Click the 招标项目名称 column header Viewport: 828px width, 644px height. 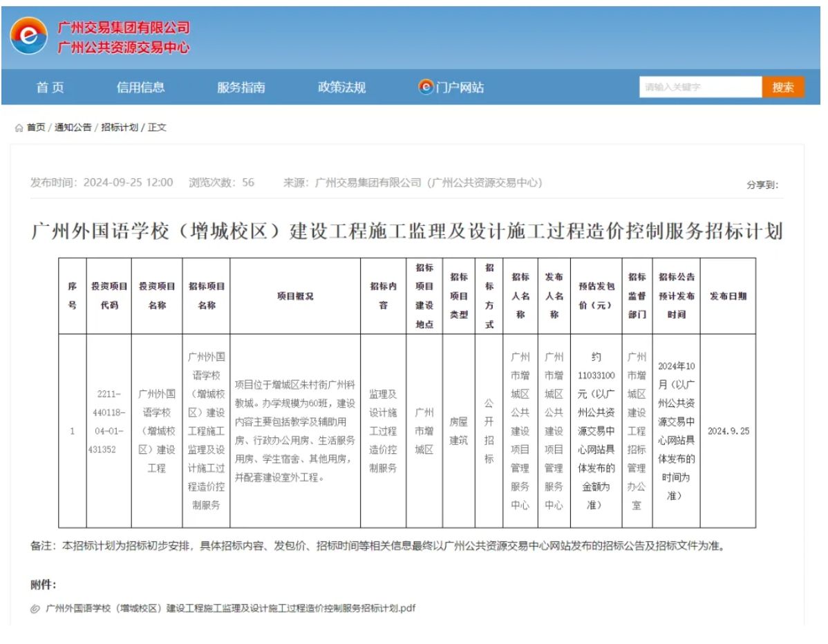(x=207, y=296)
